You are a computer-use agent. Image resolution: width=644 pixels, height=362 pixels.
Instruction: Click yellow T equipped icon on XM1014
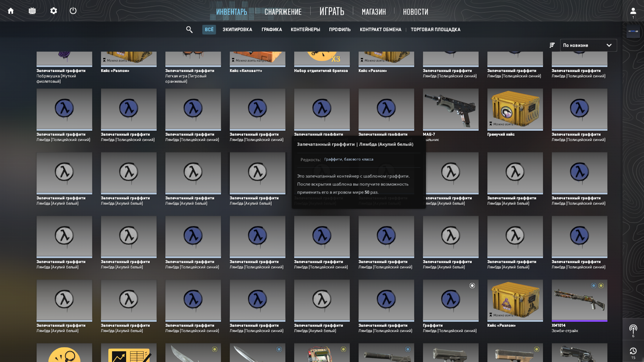coord(601,286)
